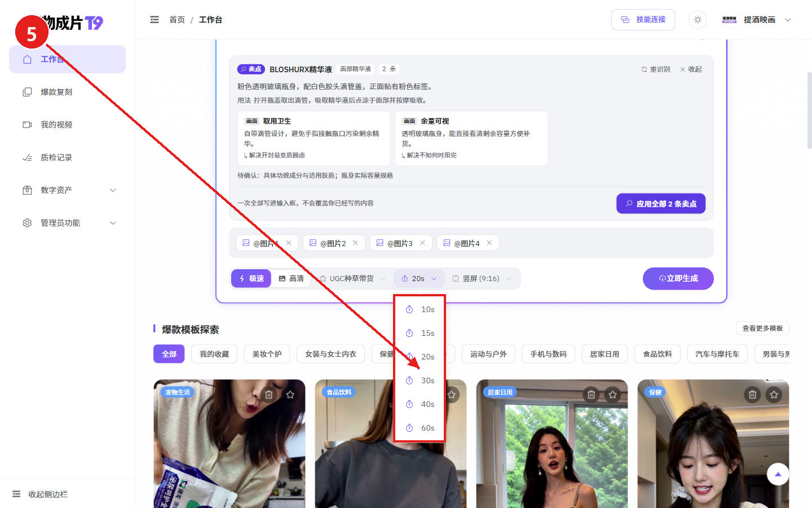The width and height of the screenshot is (812, 508).
Task: Click the 我的视频 sidebar video icon
Action: coord(27,125)
